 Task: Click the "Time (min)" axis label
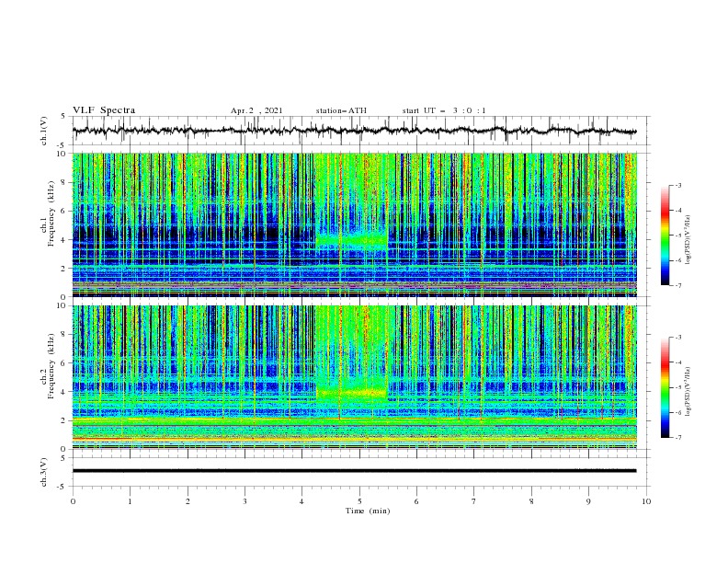point(368,511)
